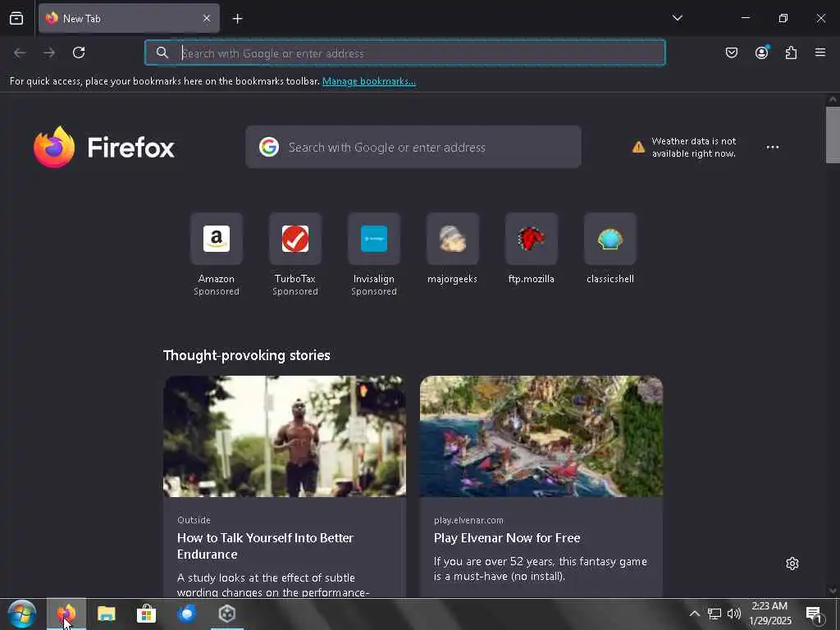Expand the list all tabs chevron
The width and height of the screenshot is (840, 630).
[x=677, y=18]
